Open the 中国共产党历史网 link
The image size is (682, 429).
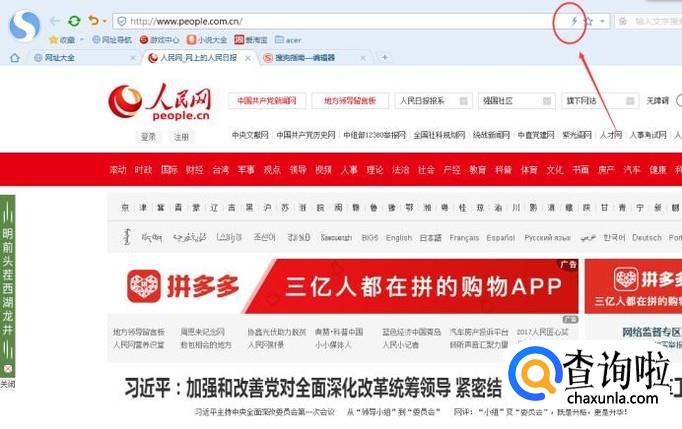pos(306,135)
